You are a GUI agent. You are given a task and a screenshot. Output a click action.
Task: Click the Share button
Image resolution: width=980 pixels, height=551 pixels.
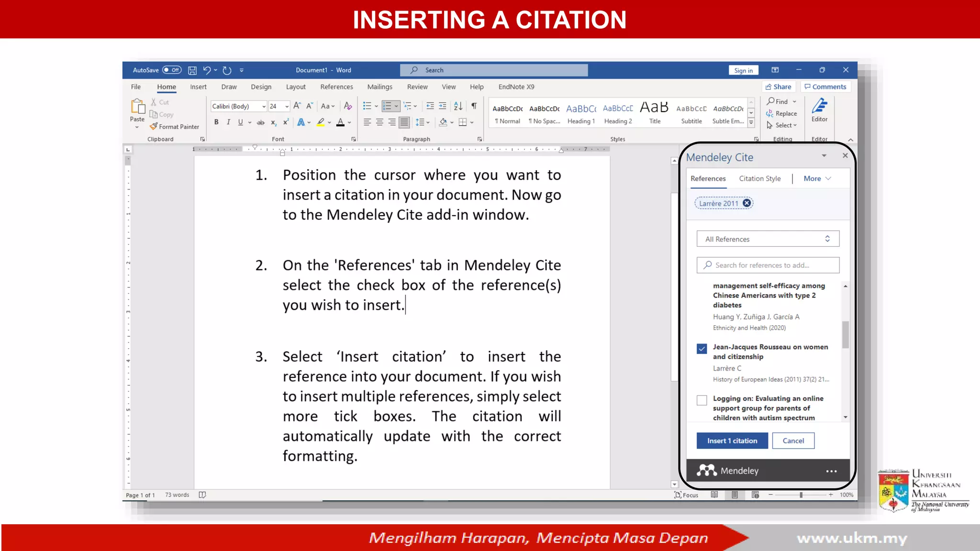[x=779, y=87]
